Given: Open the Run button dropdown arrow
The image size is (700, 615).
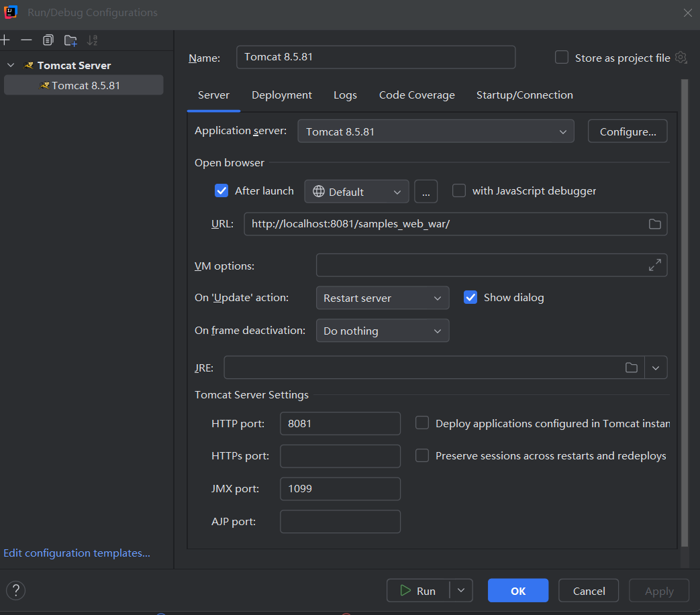Looking at the screenshot, I should pos(461,590).
